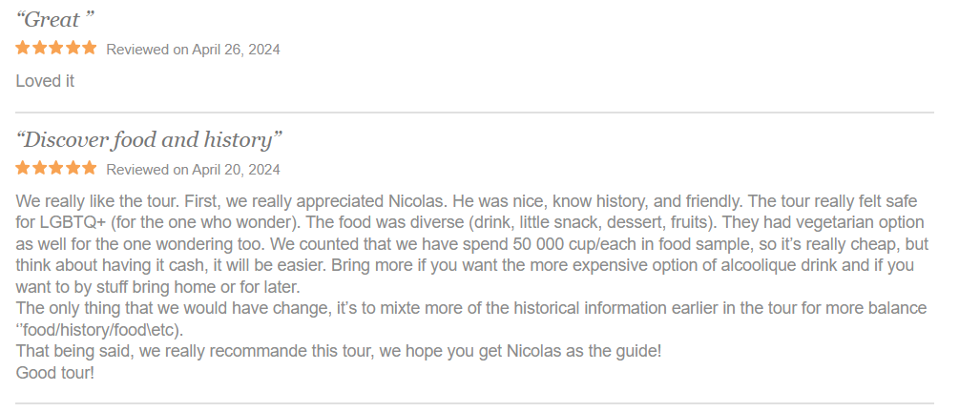Image resolution: width=980 pixels, height=412 pixels.
Task: Select third star under "Discover food and history"
Action: (55, 169)
